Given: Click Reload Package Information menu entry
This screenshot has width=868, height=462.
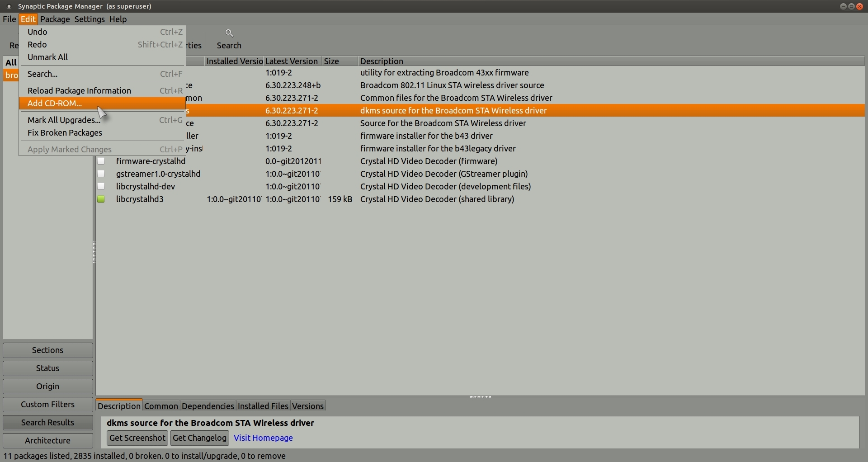Looking at the screenshot, I should tap(103, 90).
